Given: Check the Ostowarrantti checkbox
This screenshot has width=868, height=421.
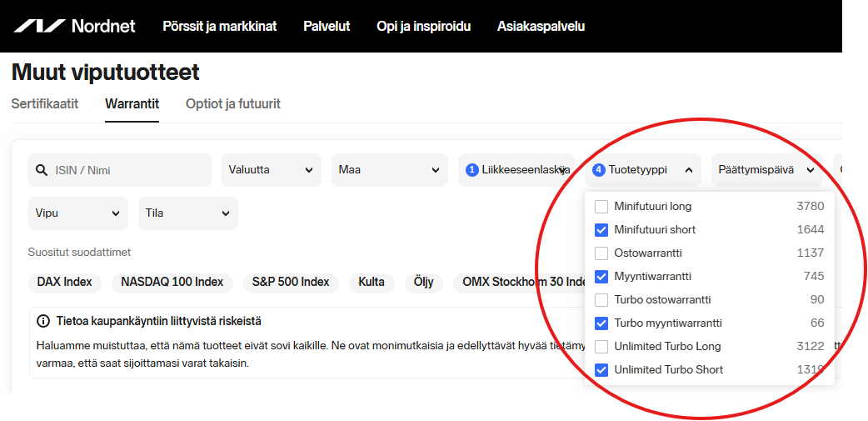Looking at the screenshot, I should click(601, 253).
